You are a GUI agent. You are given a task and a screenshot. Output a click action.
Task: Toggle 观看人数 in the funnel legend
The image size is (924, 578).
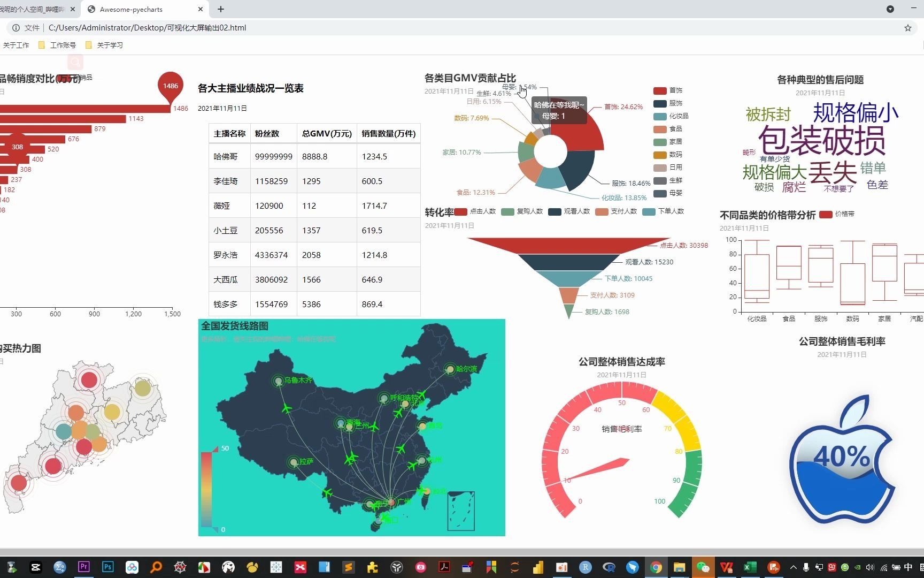coord(569,211)
